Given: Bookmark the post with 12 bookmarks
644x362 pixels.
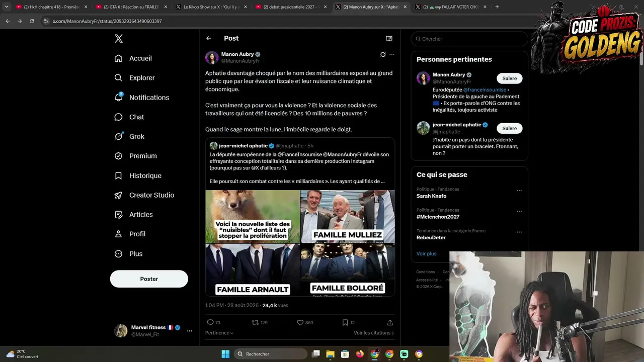Looking at the screenshot, I should [345, 322].
